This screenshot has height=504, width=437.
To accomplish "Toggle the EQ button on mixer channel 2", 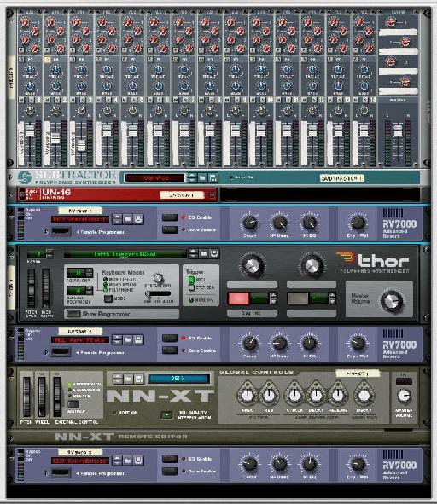I will click(x=47, y=60).
